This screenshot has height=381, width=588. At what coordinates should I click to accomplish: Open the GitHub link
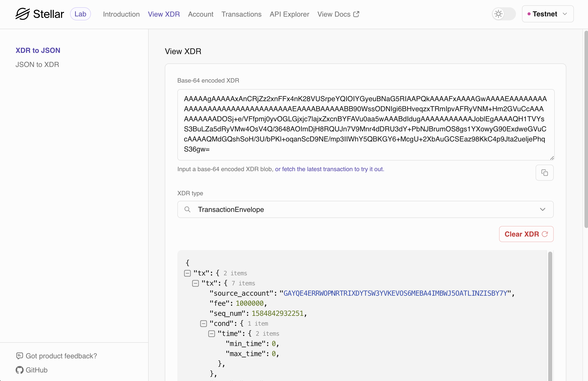click(31, 370)
